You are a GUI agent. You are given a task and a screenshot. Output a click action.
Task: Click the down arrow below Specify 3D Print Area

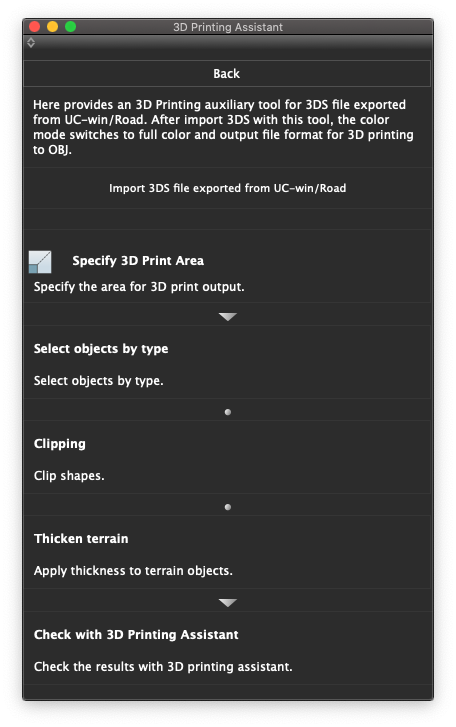pyautogui.click(x=228, y=317)
